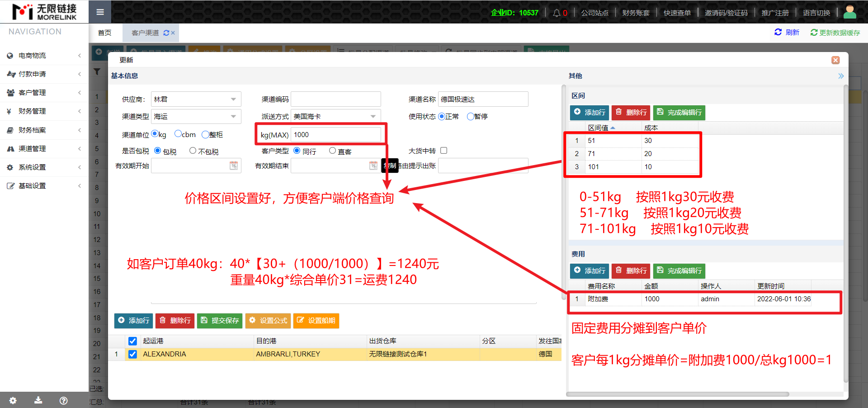Expand the 电商物流 sidebar menu
This screenshot has height=408, width=868.
[44, 56]
